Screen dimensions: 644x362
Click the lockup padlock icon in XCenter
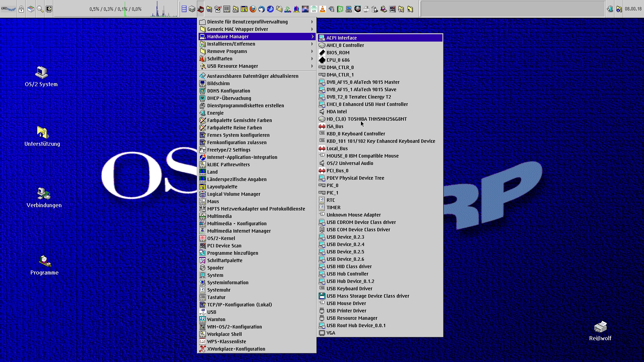21,9
